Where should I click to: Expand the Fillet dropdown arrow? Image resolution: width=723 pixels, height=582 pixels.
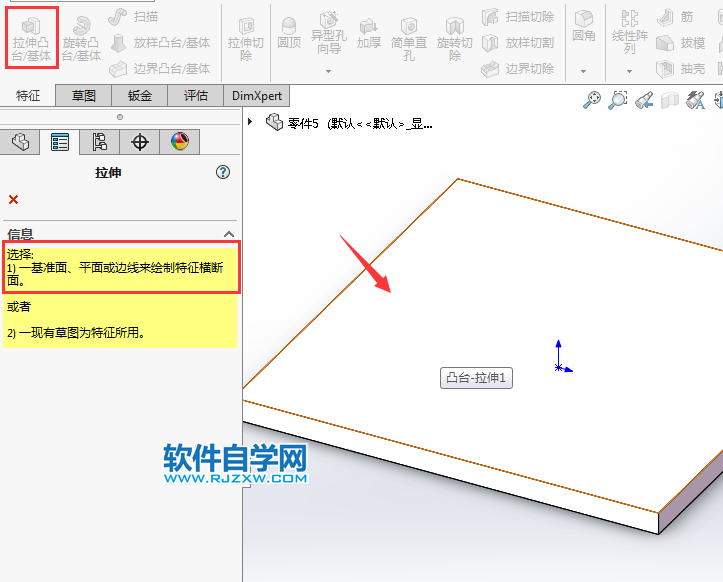click(x=583, y=71)
